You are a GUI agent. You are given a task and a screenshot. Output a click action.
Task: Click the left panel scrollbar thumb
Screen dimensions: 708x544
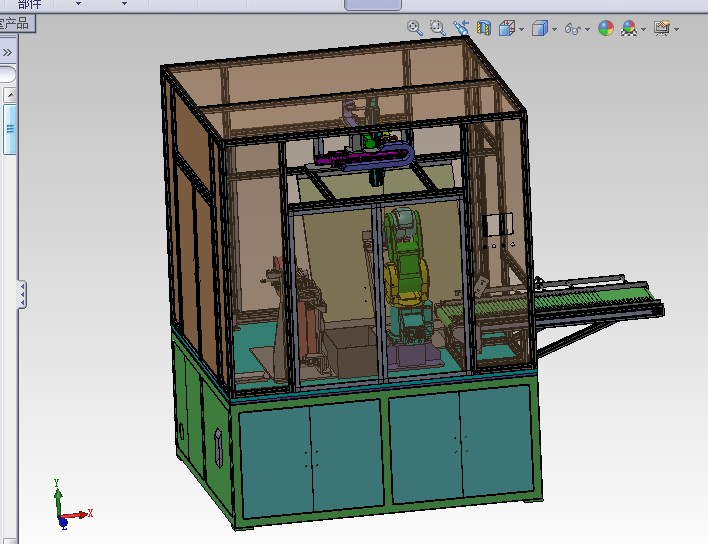click(x=10, y=129)
